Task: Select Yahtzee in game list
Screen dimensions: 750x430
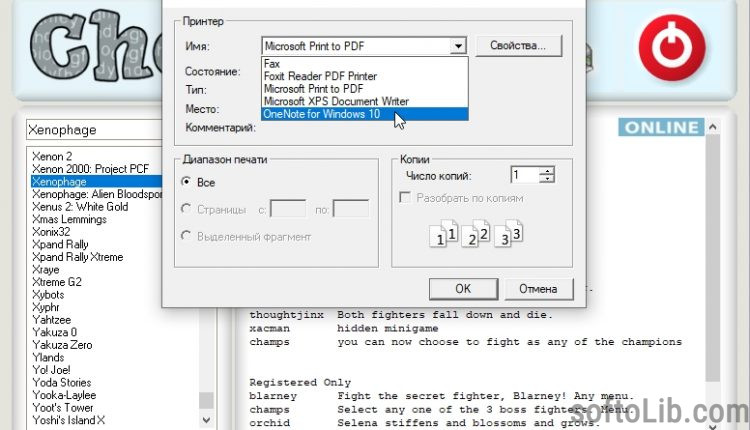Action: (52, 320)
